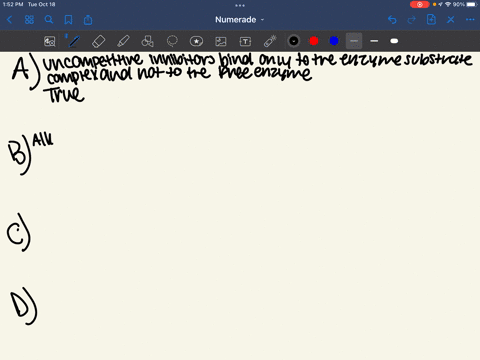Open the thumbnail grid view
Screen dimensions: 480x360
tap(29, 20)
